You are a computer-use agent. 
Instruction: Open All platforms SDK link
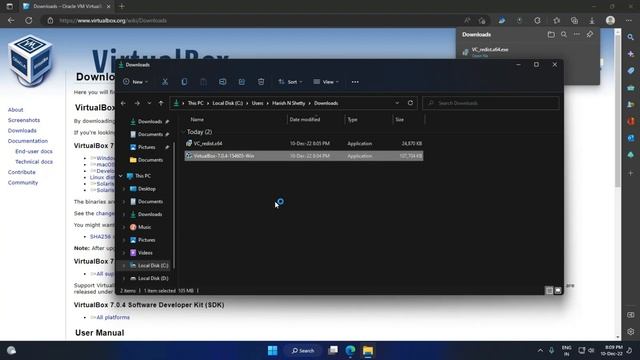113,318
